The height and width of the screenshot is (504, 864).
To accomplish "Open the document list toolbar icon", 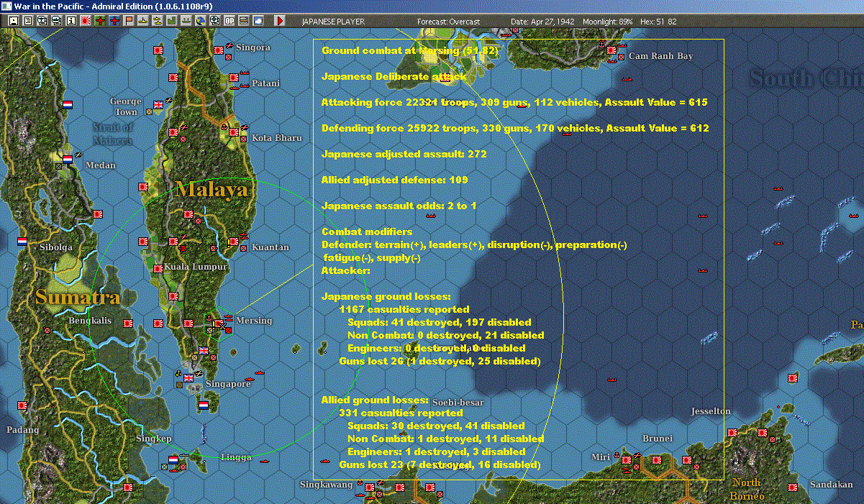I will tap(28, 21).
